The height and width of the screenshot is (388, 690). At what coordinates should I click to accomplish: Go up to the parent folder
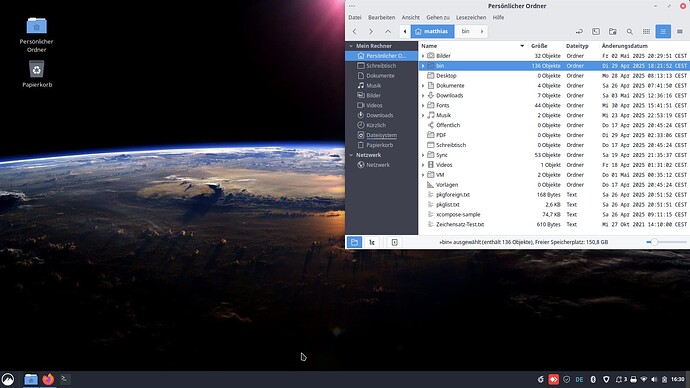point(388,31)
